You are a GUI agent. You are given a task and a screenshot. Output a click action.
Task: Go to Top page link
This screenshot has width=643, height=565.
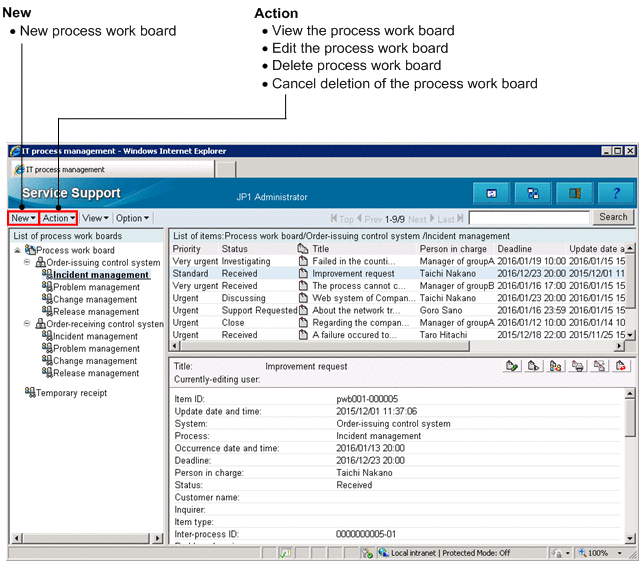point(342,219)
